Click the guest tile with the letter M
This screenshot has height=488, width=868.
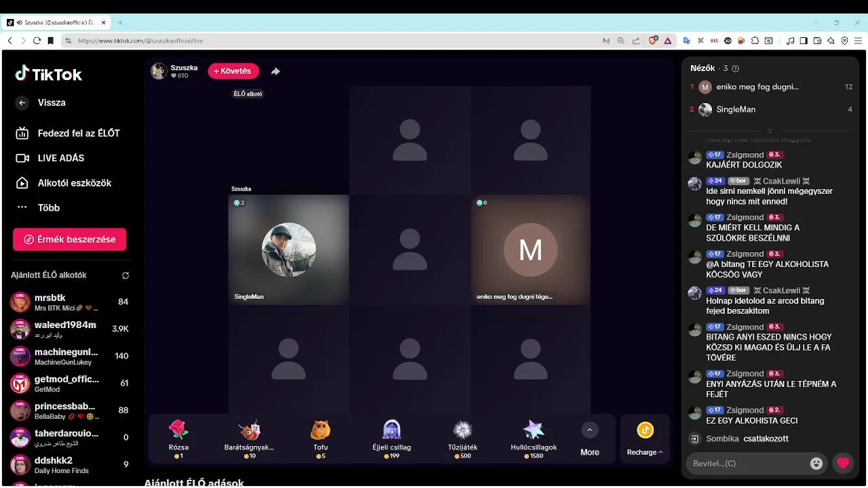click(530, 249)
